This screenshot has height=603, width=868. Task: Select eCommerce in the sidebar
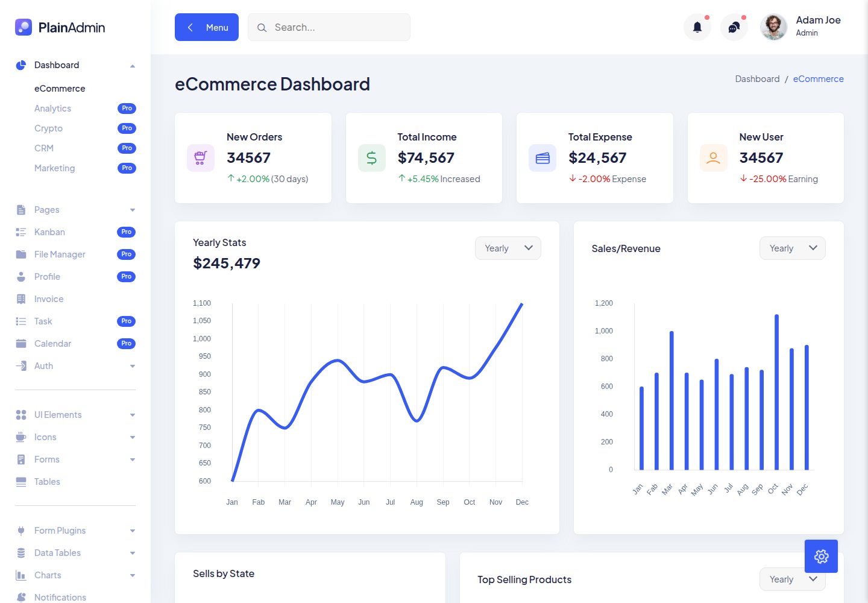pyautogui.click(x=60, y=89)
